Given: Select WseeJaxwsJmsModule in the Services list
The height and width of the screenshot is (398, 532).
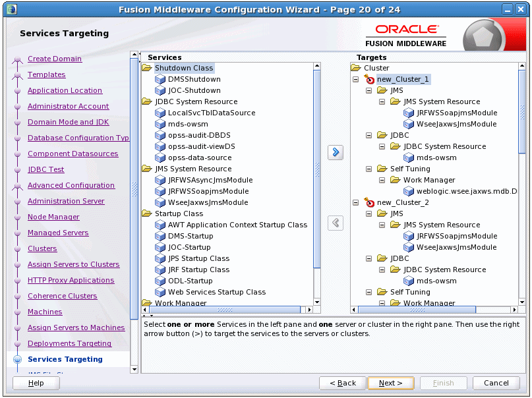Looking at the screenshot, I should (208, 202).
